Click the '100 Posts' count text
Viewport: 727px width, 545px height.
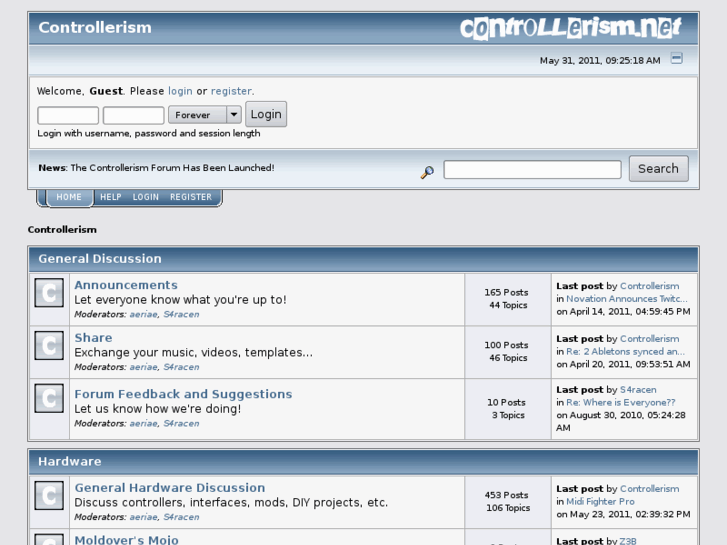coord(506,345)
